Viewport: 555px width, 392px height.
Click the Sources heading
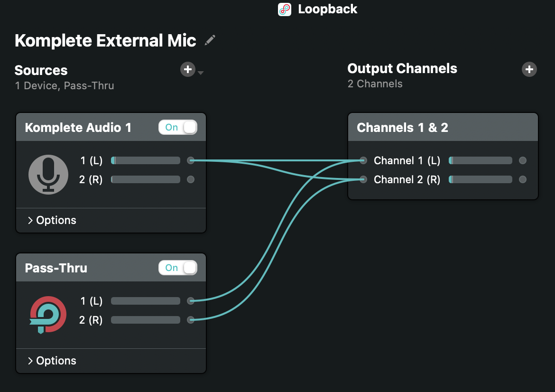(41, 70)
